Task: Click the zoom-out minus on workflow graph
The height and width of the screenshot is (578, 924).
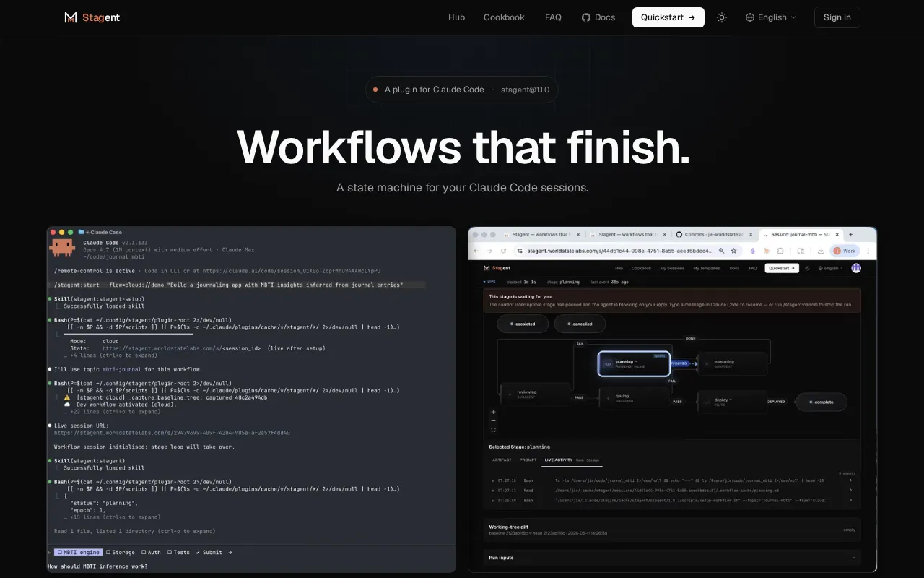Action: 494,420
